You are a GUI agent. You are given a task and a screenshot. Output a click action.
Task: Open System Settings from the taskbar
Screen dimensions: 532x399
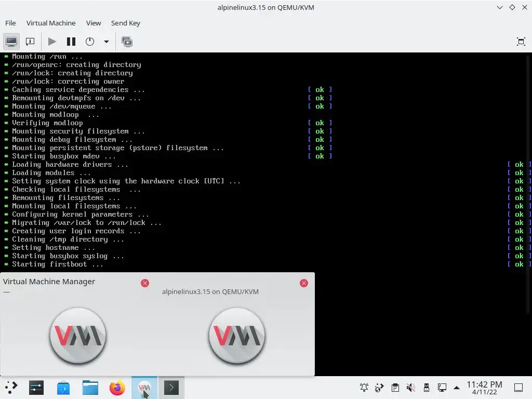click(x=36, y=388)
